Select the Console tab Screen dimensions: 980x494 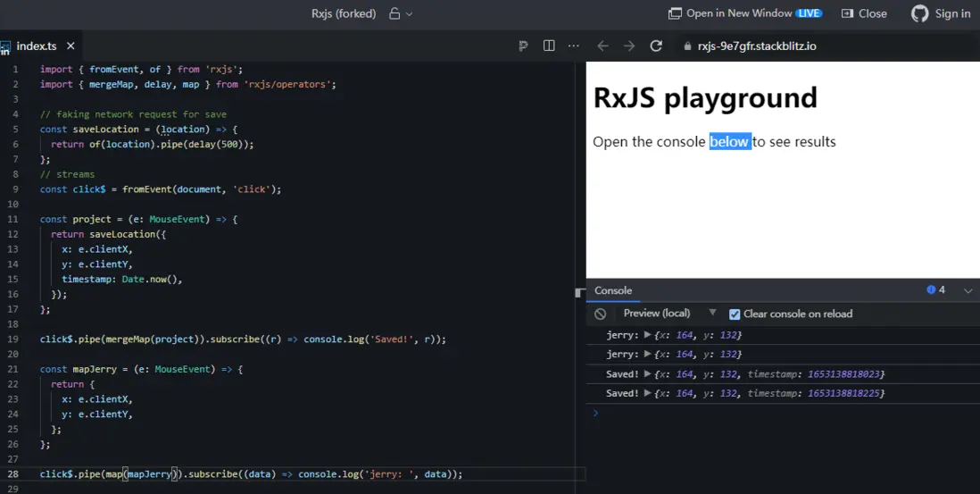coord(613,290)
